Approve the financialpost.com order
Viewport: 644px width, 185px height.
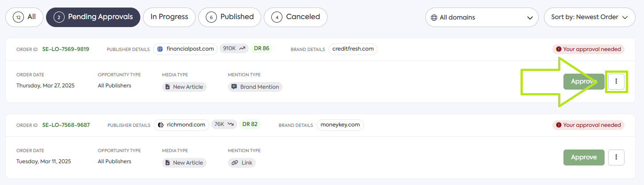(x=583, y=82)
